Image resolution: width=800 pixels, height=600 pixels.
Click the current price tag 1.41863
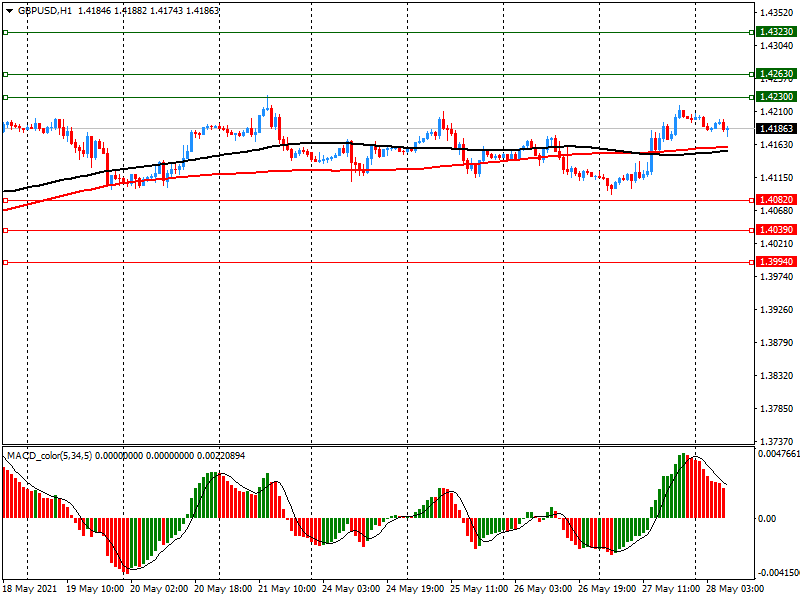776,129
